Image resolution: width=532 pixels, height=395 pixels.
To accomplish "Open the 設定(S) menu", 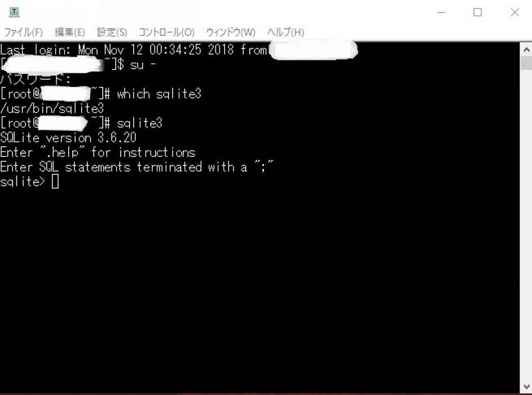I will point(112,32).
